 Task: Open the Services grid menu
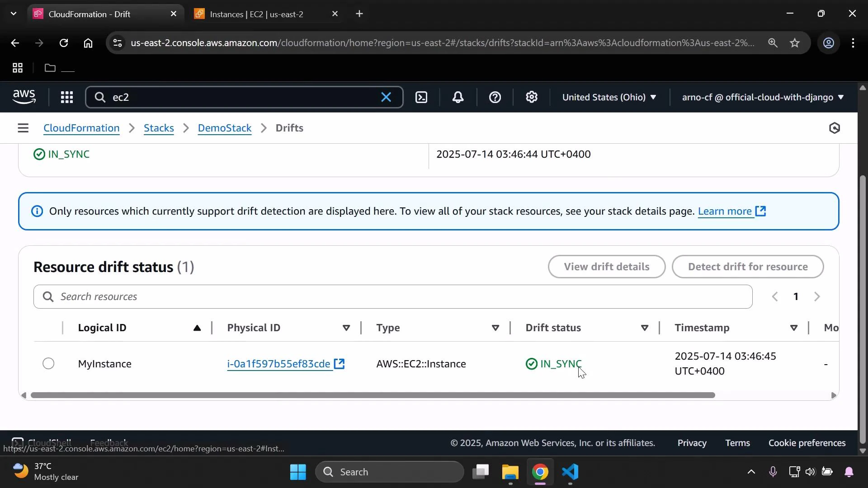click(66, 97)
